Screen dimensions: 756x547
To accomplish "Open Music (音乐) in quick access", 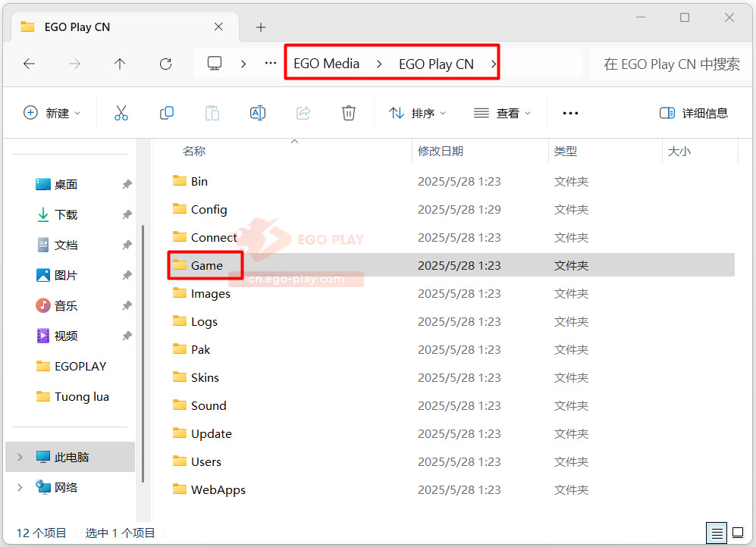I will [56, 306].
